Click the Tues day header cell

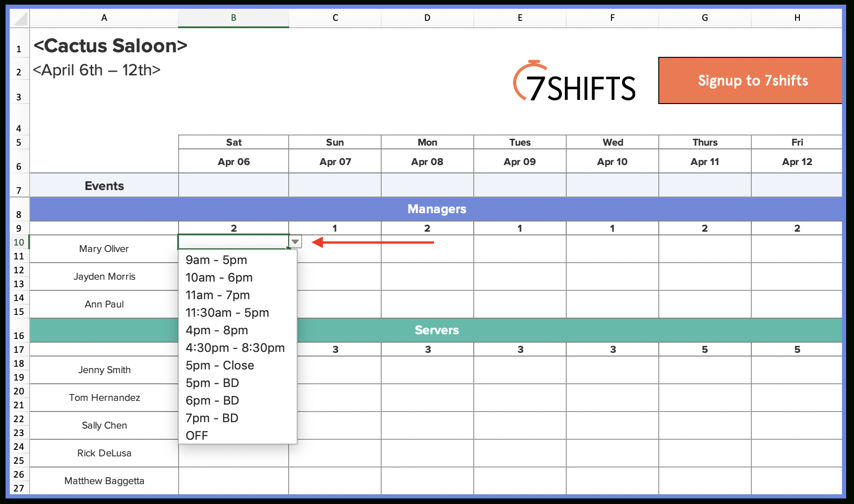tap(520, 142)
